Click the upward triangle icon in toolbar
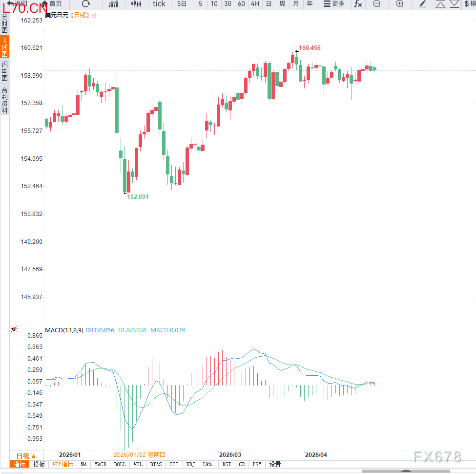 440,4
